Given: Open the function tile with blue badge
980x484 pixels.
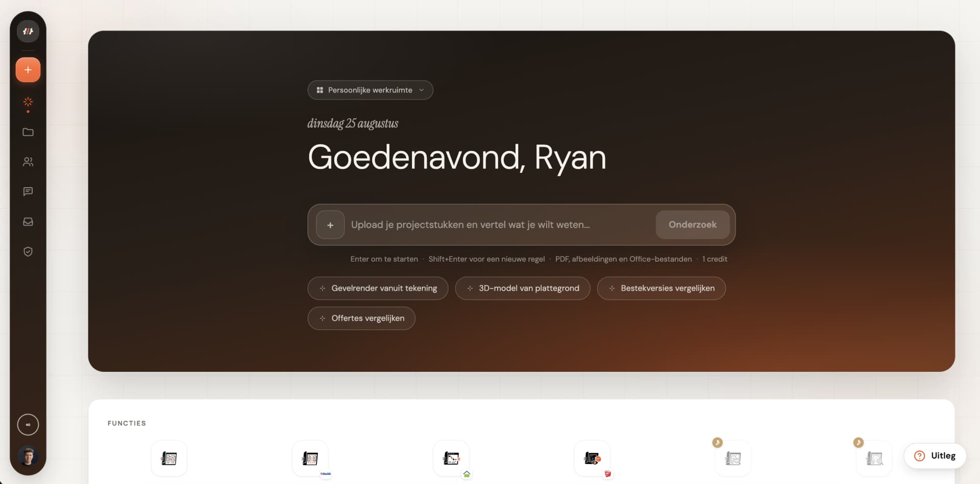Looking at the screenshot, I should pyautogui.click(x=310, y=458).
